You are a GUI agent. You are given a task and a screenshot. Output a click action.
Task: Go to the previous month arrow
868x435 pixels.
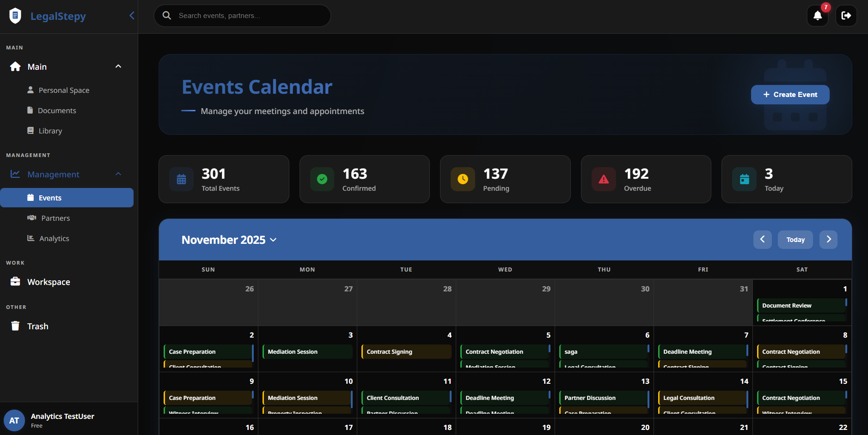pyautogui.click(x=762, y=240)
